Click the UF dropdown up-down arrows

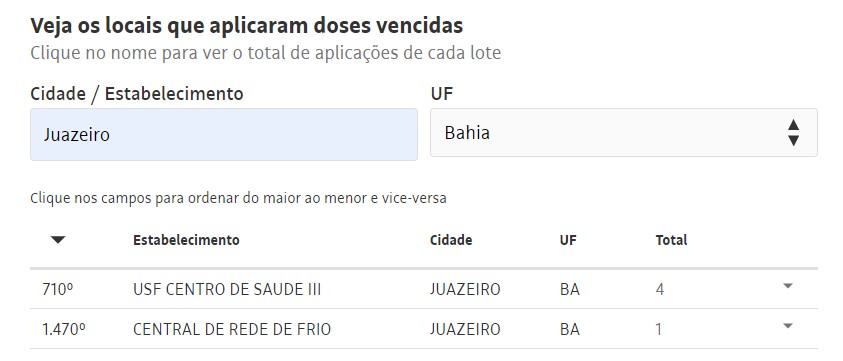pyautogui.click(x=793, y=133)
